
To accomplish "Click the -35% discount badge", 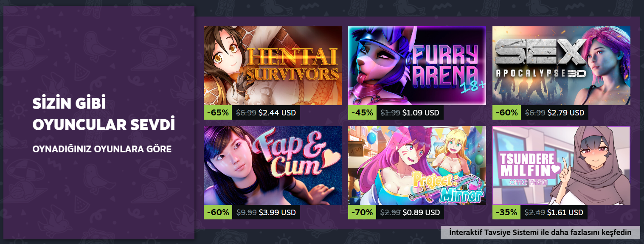I will coord(507,212).
